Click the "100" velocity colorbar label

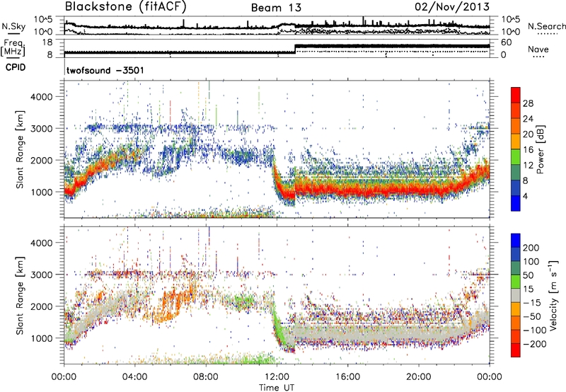click(x=531, y=261)
